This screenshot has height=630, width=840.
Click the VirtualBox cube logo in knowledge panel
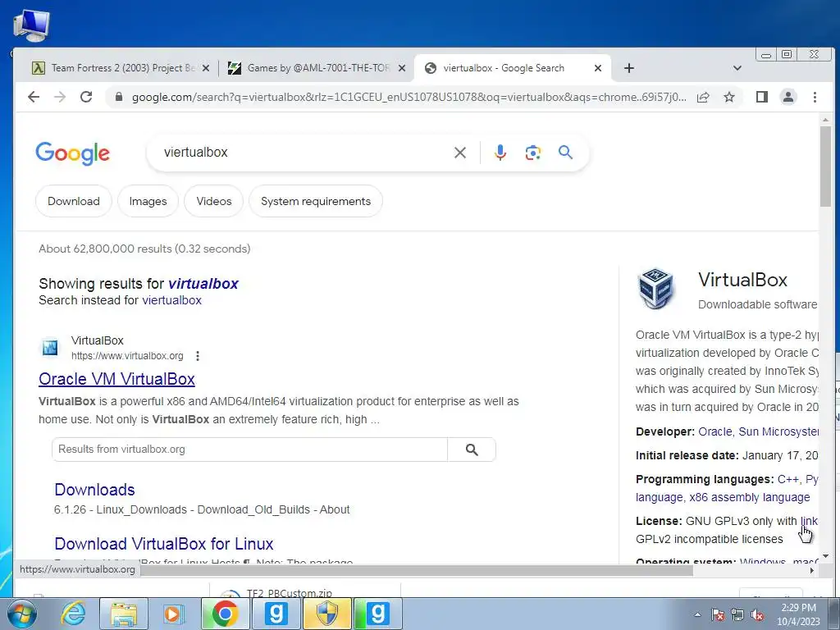coord(655,288)
